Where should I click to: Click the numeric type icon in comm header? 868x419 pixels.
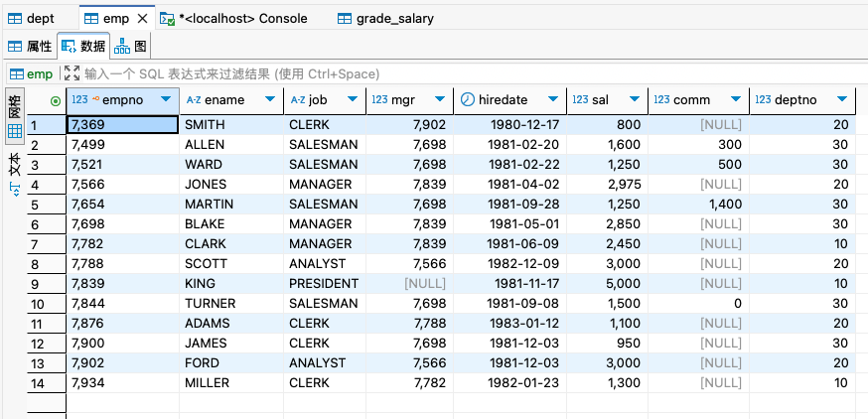(x=661, y=99)
